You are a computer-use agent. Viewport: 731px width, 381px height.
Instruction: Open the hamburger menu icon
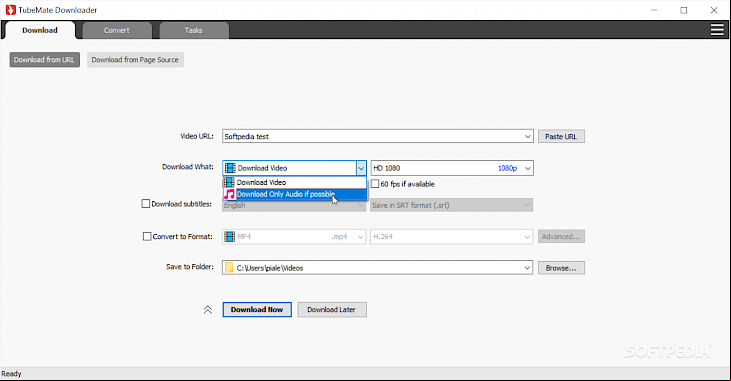717,30
